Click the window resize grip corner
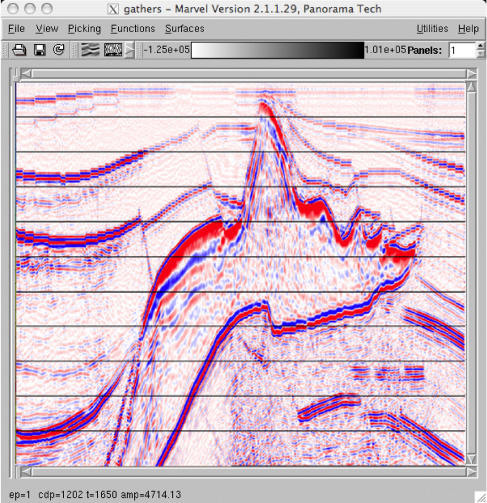This screenshot has height=503, width=487. pyautogui.click(x=480, y=497)
